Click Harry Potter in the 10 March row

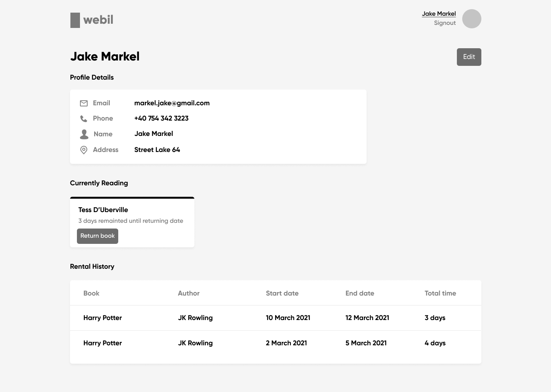coord(103,318)
